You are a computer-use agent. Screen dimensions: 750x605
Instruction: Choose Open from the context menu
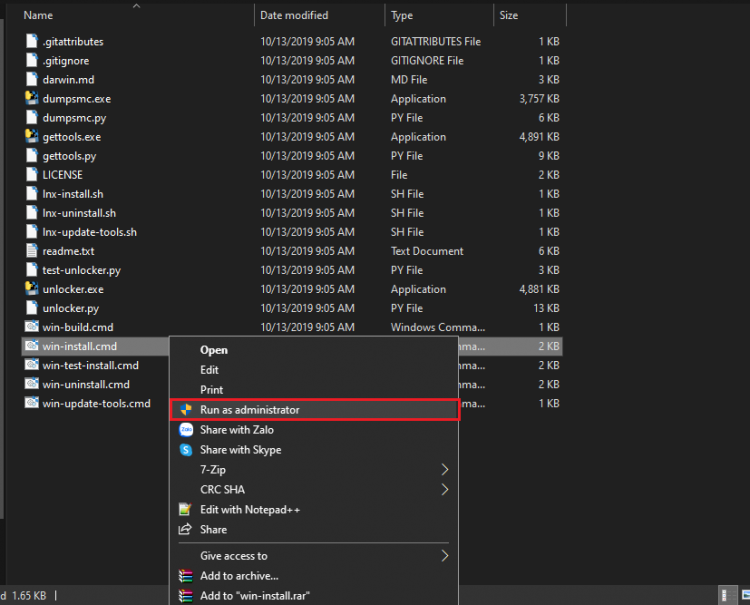click(x=214, y=350)
